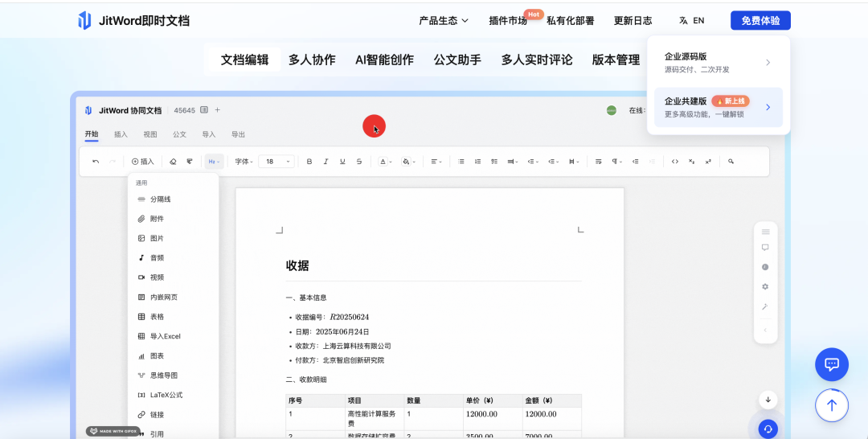Toggle bold formatting

(309, 162)
